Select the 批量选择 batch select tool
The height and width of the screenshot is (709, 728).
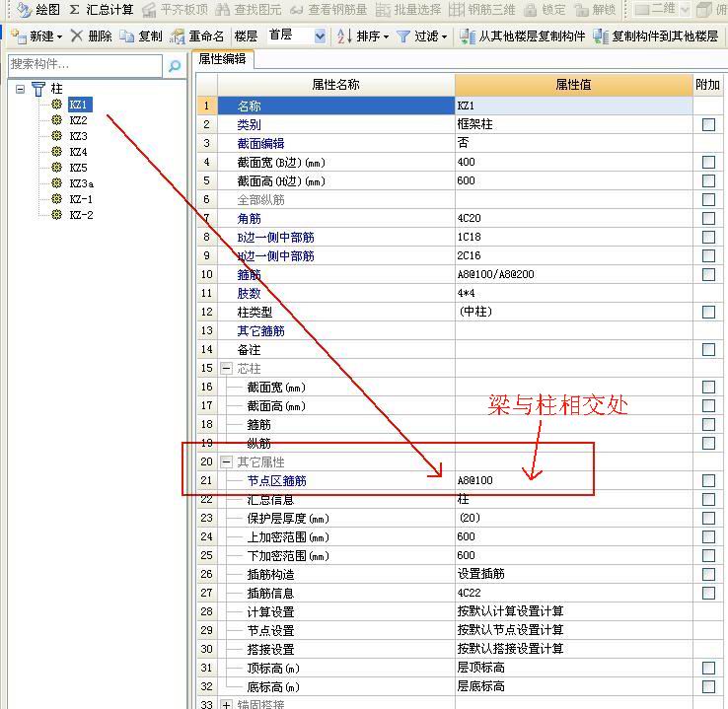pos(408,9)
